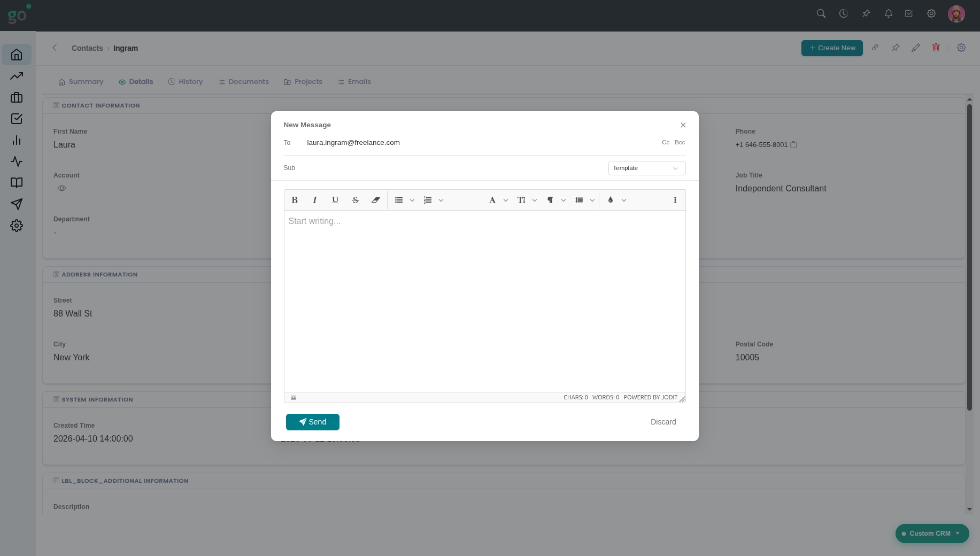Click the font size icon
The height and width of the screenshot is (556, 980).
tap(521, 200)
